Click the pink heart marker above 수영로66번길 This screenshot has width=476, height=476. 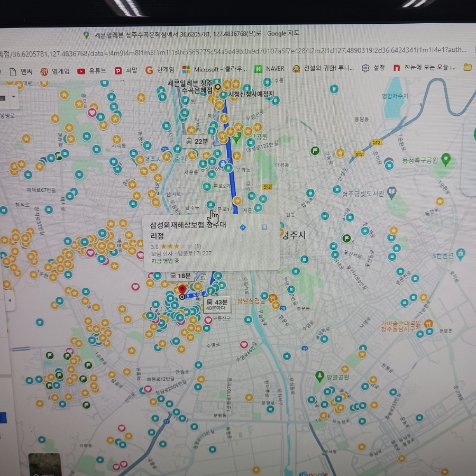pyautogui.click(x=244, y=344)
